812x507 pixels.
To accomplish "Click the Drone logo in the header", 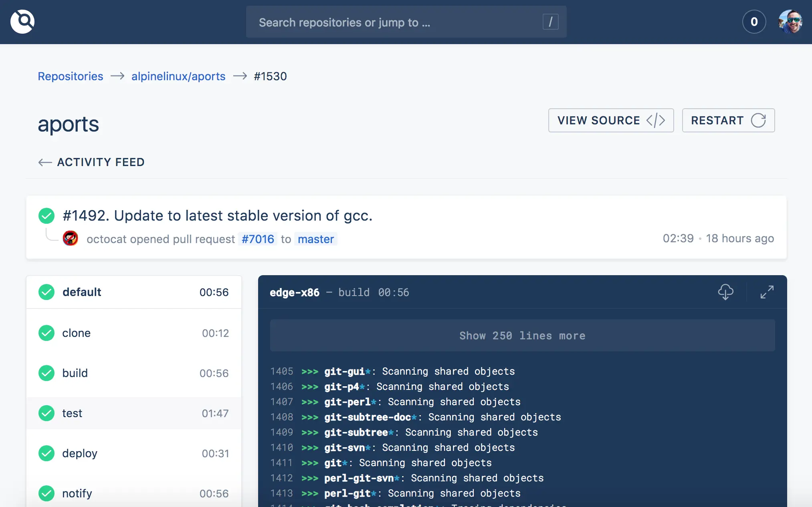I will tap(22, 22).
